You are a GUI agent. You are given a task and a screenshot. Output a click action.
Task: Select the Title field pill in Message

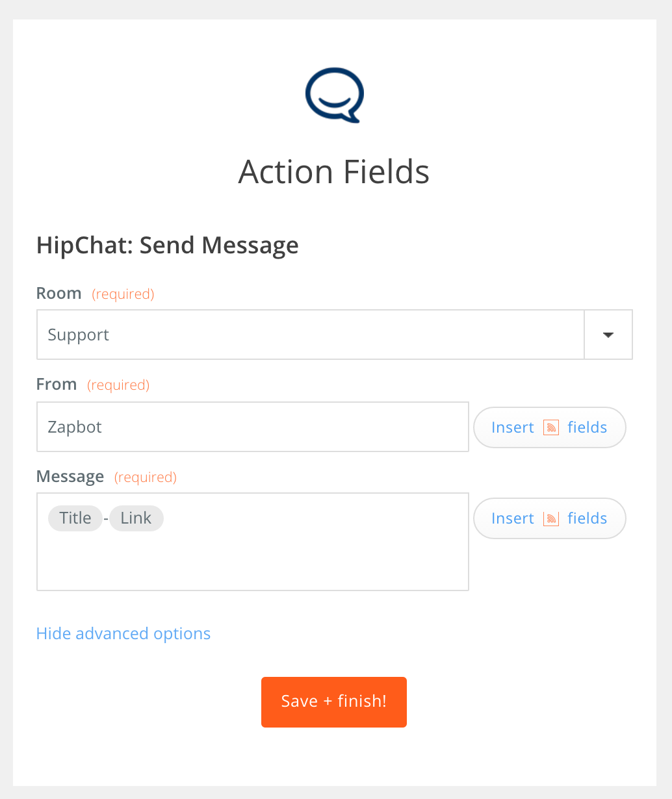pos(75,518)
